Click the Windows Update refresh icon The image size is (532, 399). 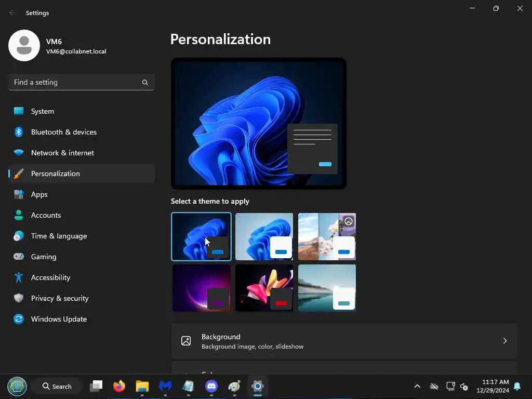(19, 319)
